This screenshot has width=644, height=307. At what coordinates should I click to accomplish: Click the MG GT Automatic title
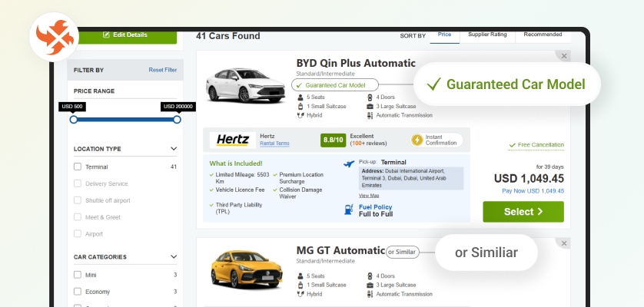[340, 250]
